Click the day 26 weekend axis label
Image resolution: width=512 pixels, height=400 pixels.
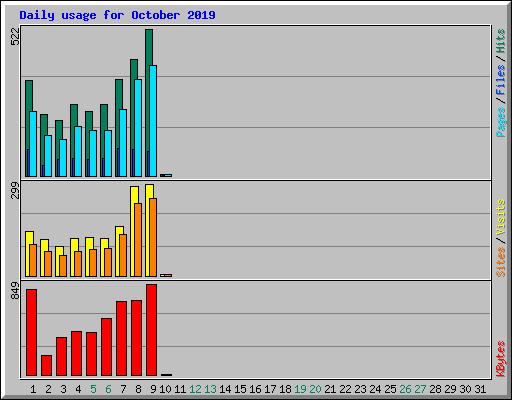[x=405, y=389]
